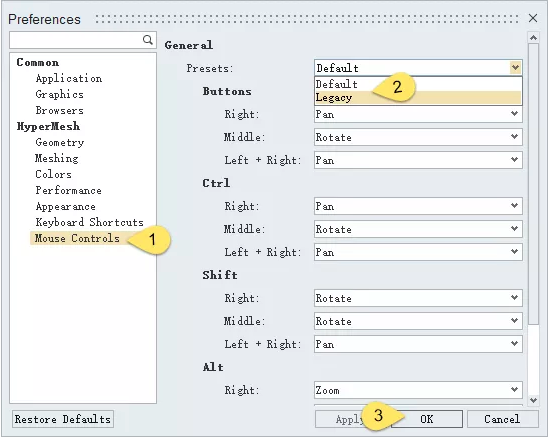The width and height of the screenshot is (550, 440).
Task: Click the Alt group heading
Action: (x=213, y=367)
